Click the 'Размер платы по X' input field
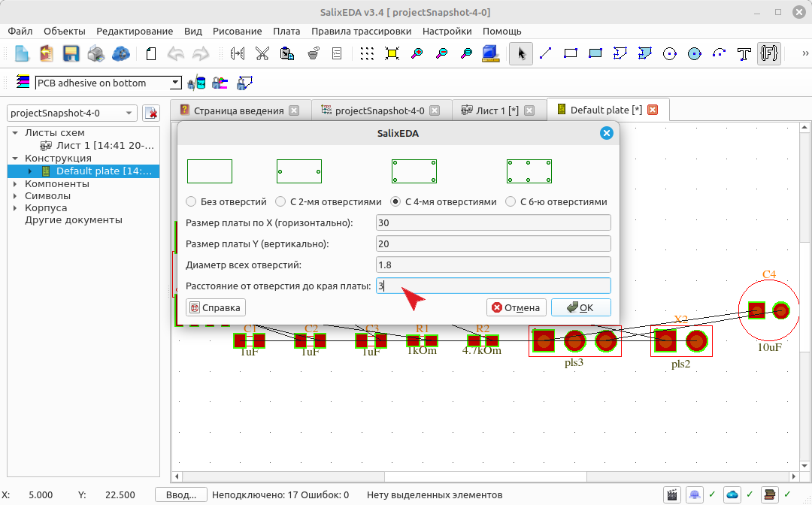The width and height of the screenshot is (812, 505). [493, 222]
